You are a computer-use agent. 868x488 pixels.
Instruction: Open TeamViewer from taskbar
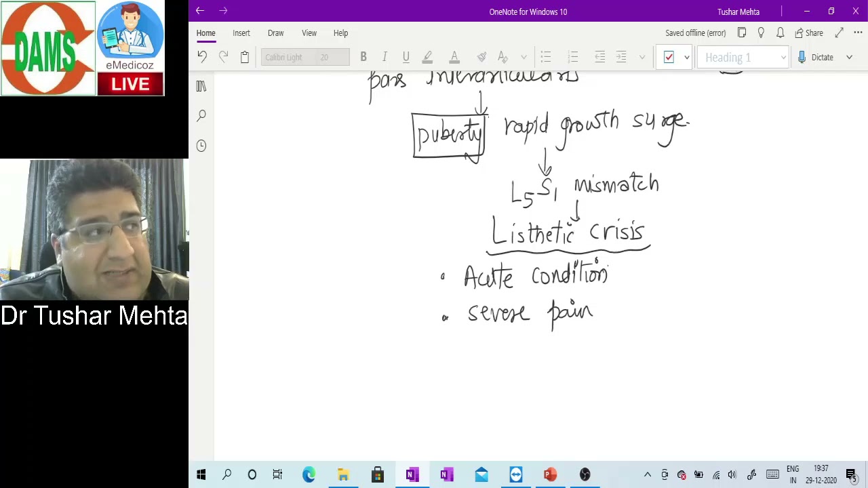516,475
